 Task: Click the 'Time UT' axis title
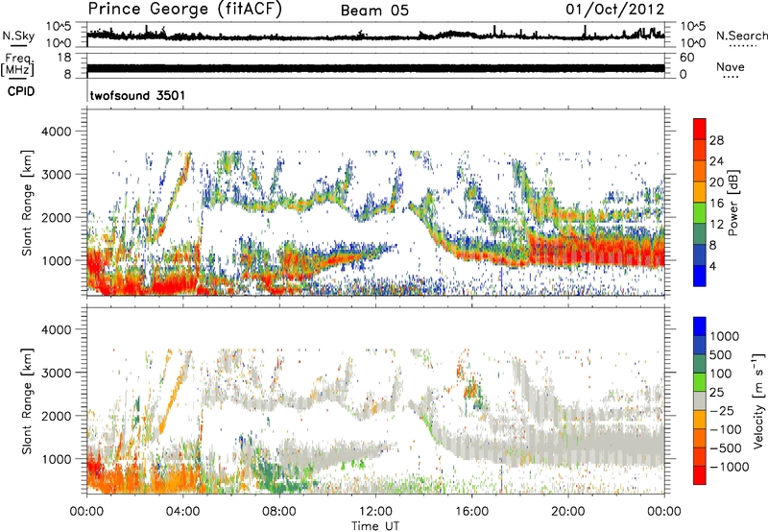pyautogui.click(x=375, y=526)
